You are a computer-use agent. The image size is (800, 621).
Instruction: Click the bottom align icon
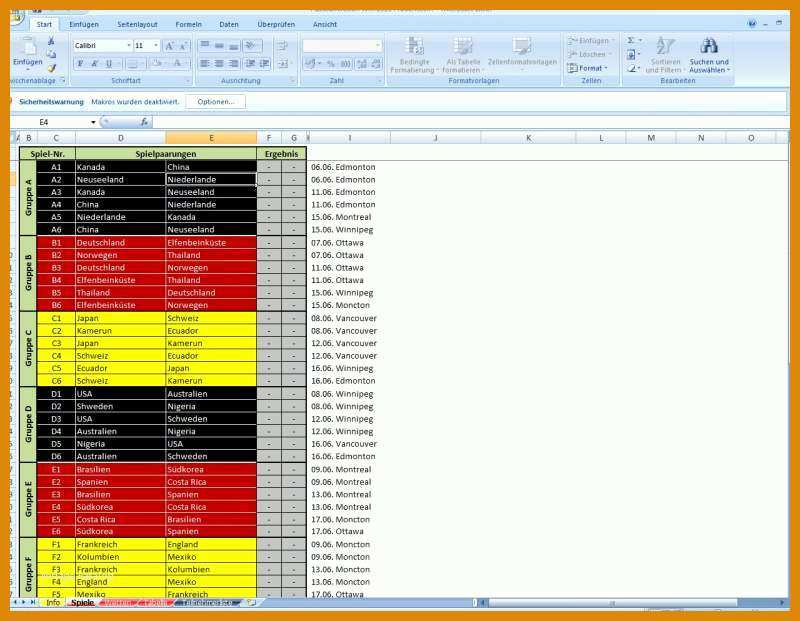point(233,46)
